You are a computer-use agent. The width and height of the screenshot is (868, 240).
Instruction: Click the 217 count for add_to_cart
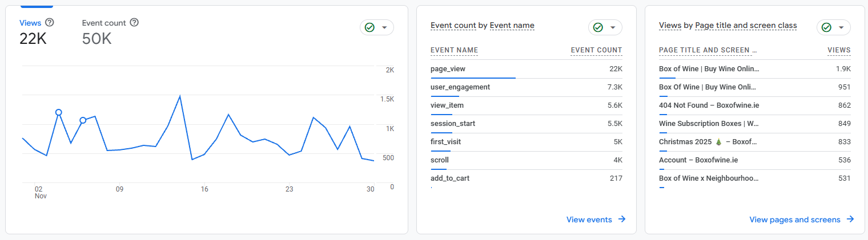coord(616,178)
